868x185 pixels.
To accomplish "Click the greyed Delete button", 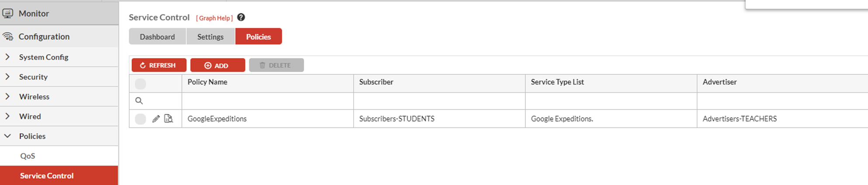I will click(x=276, y=65).
